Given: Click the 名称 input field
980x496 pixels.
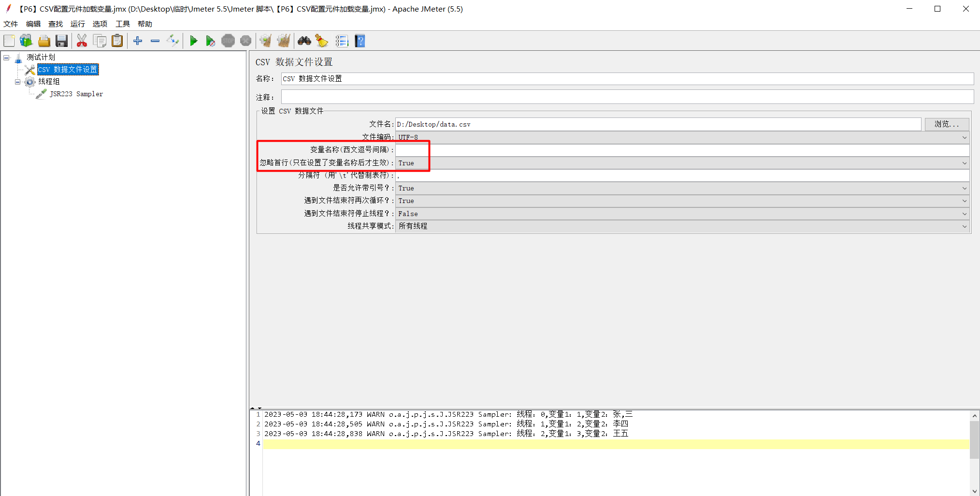Looking at the screenshot, I should click(627, 78).
